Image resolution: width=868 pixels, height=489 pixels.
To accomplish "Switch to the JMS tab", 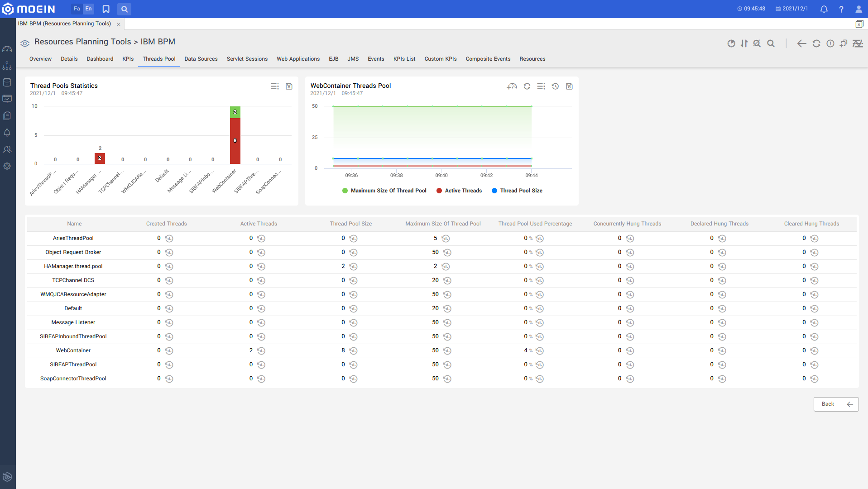I will point(353,59).
